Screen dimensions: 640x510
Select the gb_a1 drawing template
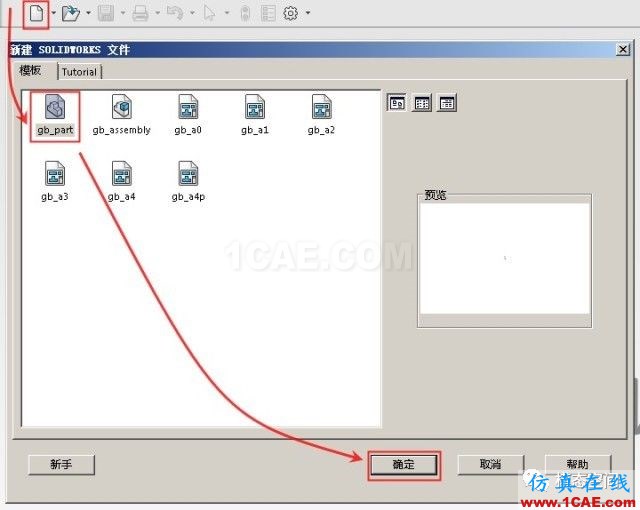click(x=255, y=115)
